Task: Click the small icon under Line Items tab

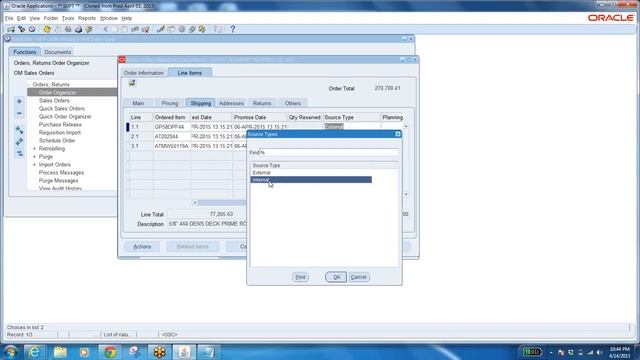Action: click(x=132, y=83)
